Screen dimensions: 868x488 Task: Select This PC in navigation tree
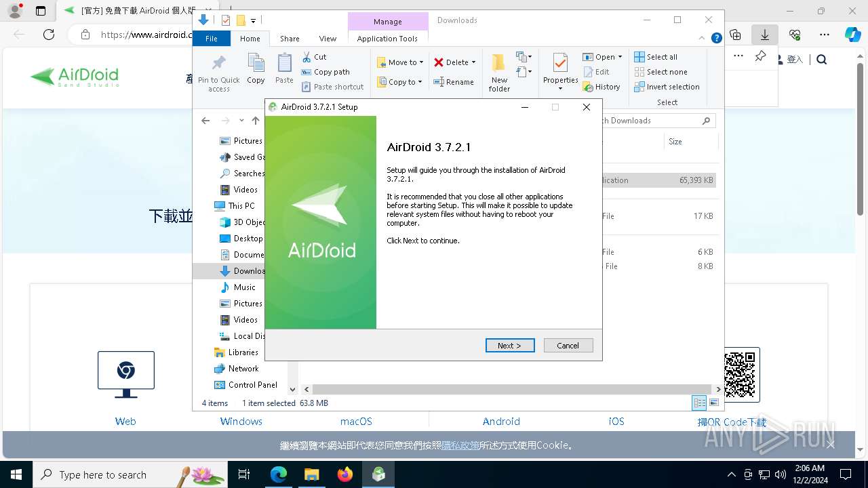tap(235, 206)
